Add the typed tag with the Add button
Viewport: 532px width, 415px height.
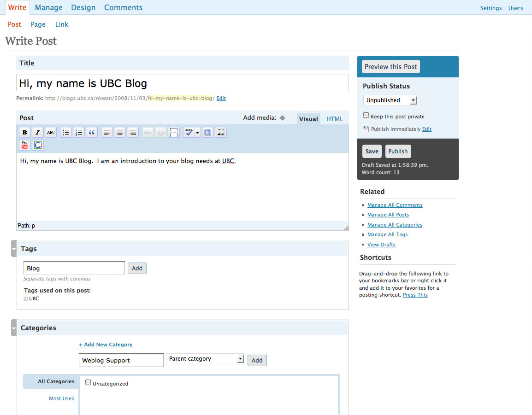[x=137, y=268]
